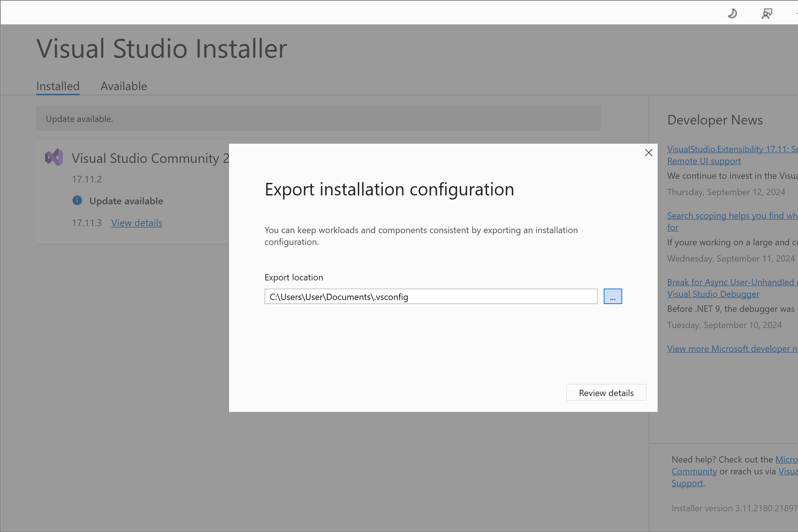Click the Installer version 3.11.2180 text
The width and height of the screenshot is (798, 532).
click(734, 508)
